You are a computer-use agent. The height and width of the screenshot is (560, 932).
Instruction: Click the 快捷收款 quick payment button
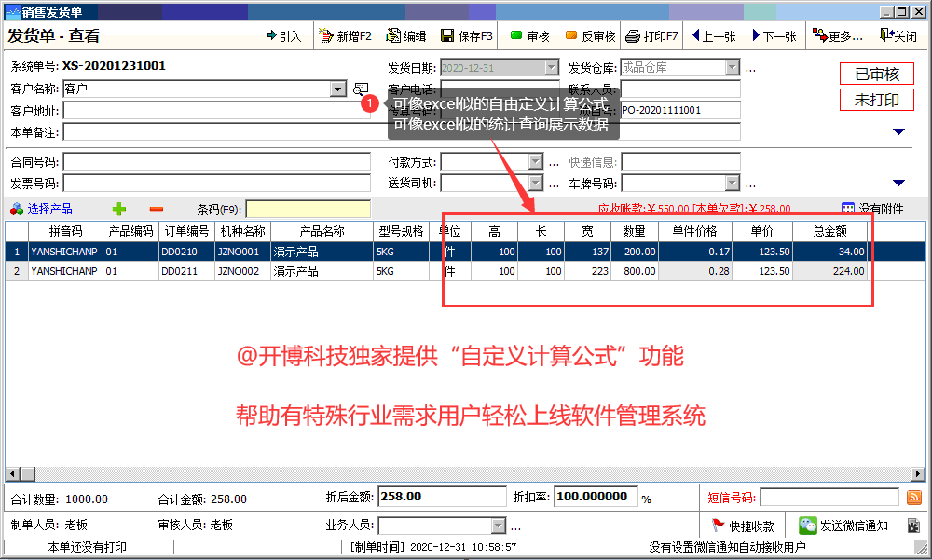pyautogui.click(x=743, y=526)
